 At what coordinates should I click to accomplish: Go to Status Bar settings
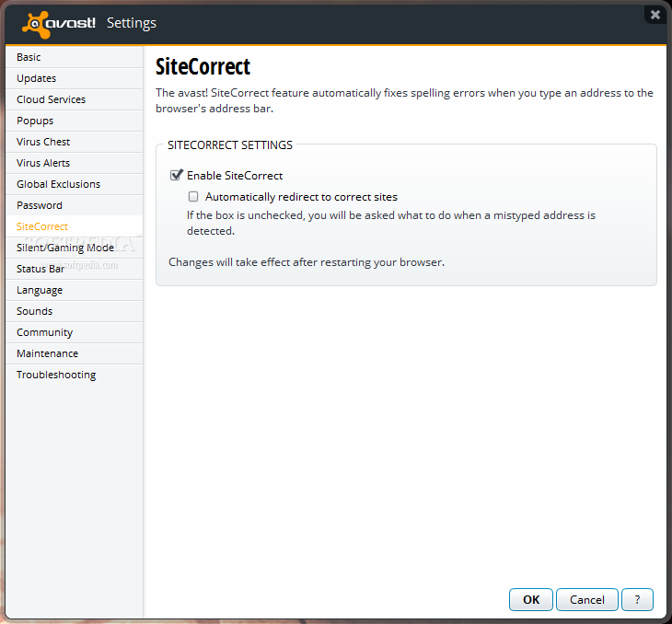click(x=75, y=269)
